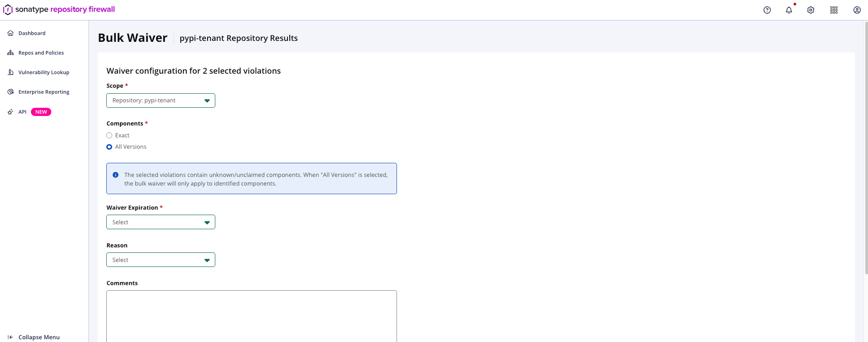The image size is (868, 342).
Task: Click the Waiver configuration for 2 selected violations heading
Action: point(193,71)
